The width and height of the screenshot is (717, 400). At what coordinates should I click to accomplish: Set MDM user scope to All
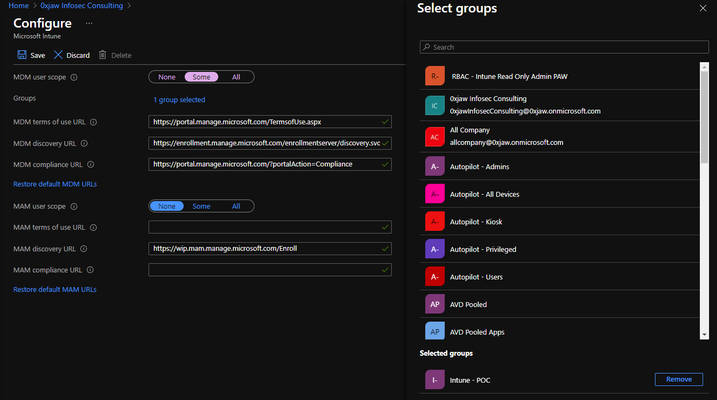pos(236,77)
